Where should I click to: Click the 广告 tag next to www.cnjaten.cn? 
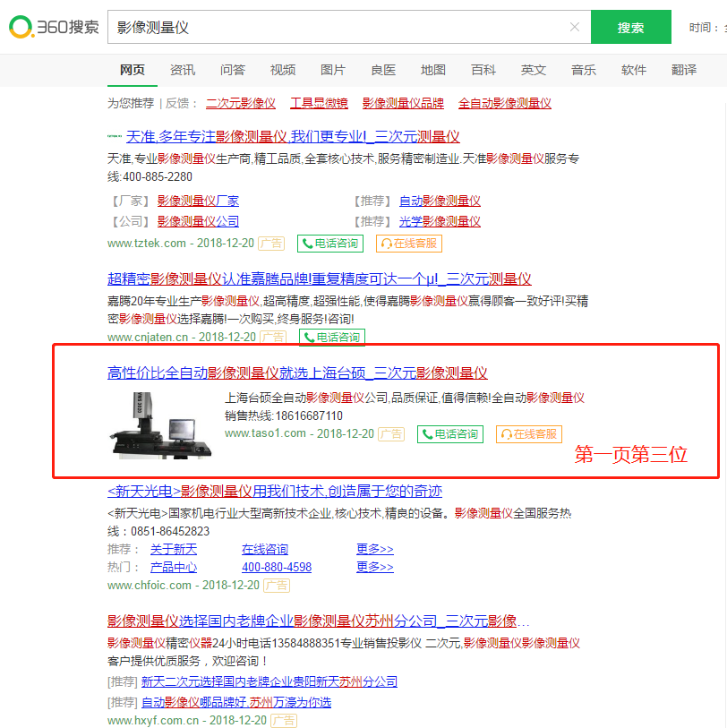point(273,337)
